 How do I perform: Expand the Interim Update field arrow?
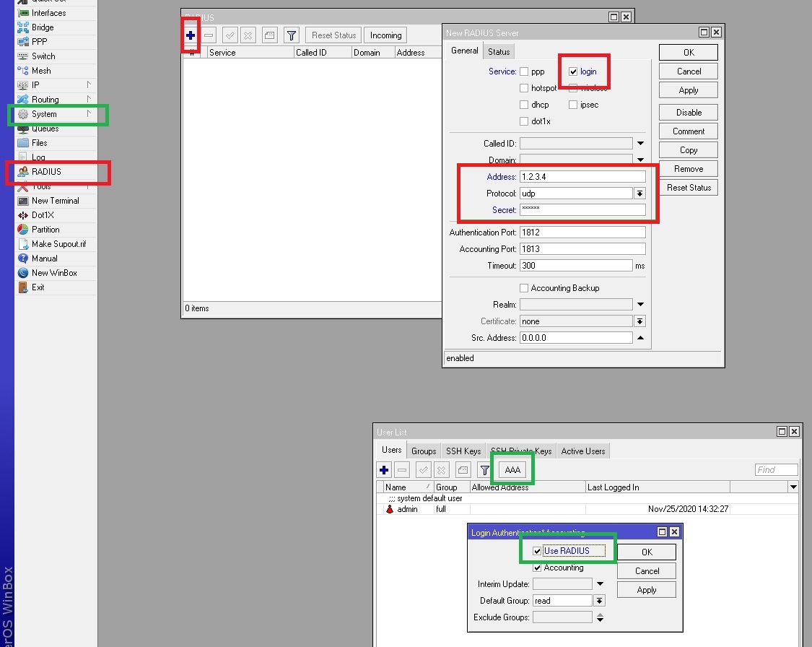tap(601, 583)
